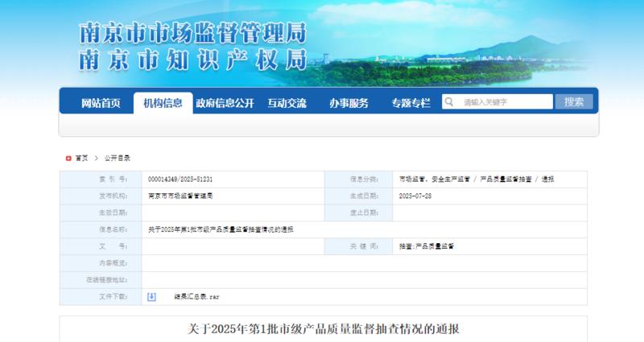
Task: Click the 废止日期 label cell
Action: click(358, 212)
